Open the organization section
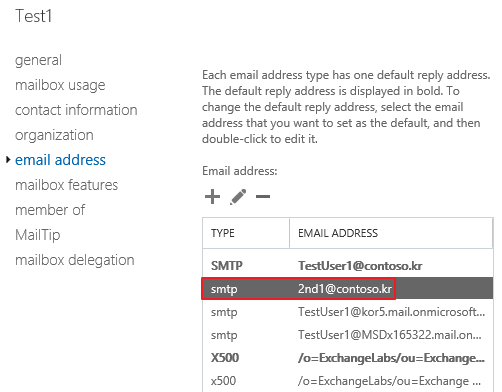Viewport: 502px width, 392px height. 54,135
